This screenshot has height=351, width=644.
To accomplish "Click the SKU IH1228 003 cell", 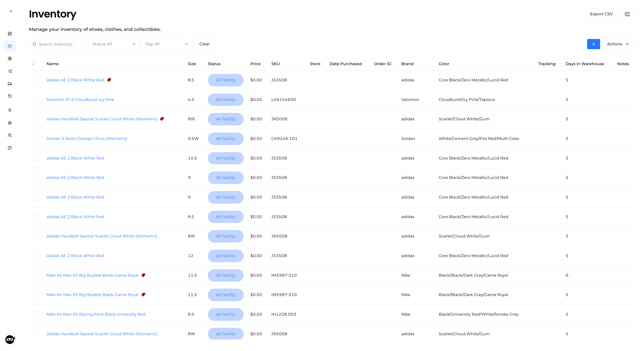I will coord(283,314).
